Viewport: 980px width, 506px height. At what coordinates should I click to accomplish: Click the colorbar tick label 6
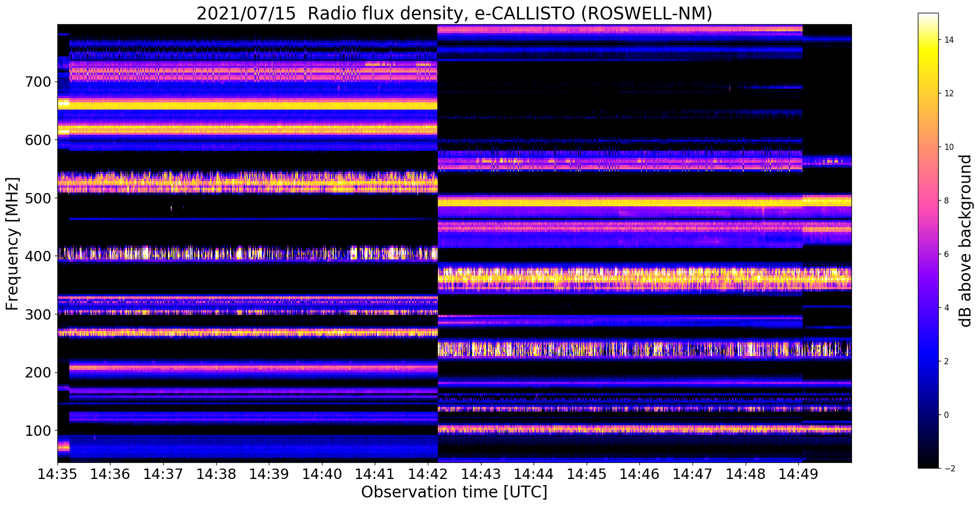pos(947,254)
